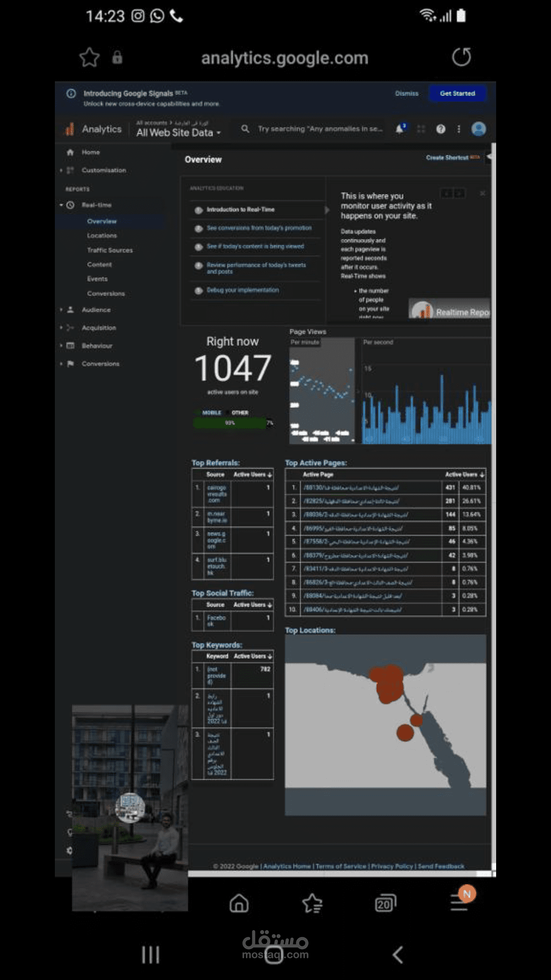Click Get Started for Google Signals
Screen dimensions: 551x980
(x=457, y=93)
